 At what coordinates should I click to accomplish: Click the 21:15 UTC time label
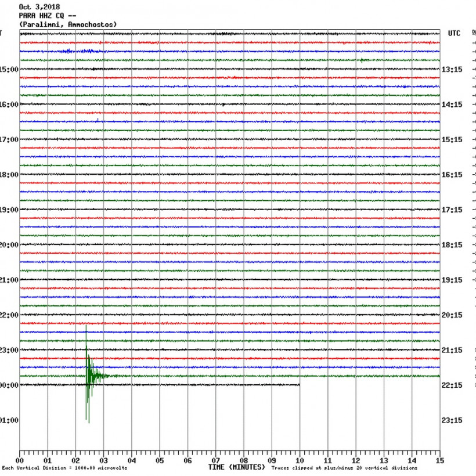(452, 351)
